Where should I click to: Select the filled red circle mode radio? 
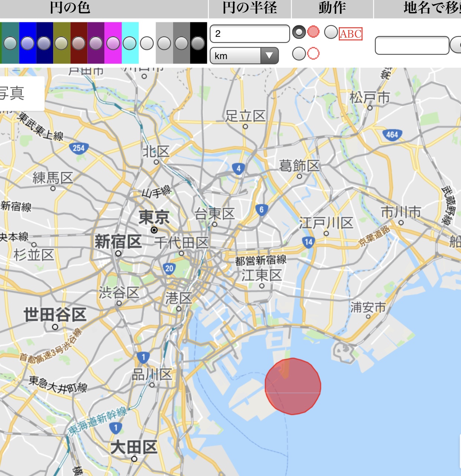tap(299, 32)
